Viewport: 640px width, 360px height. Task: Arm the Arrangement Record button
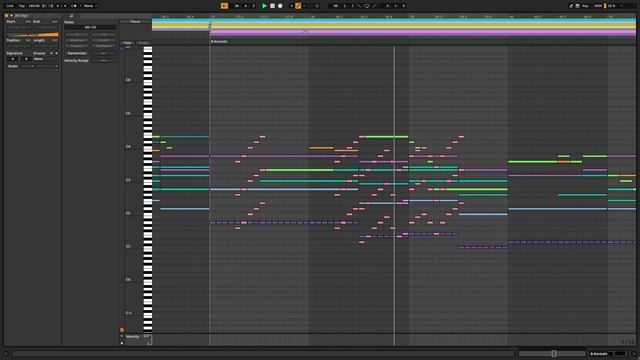click(280, 6)
